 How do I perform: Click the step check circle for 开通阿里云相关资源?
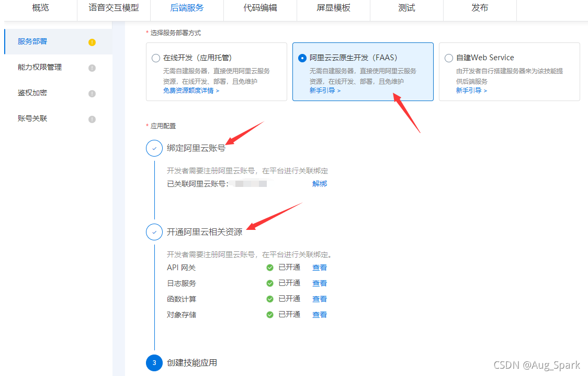(x=154, y=232)
